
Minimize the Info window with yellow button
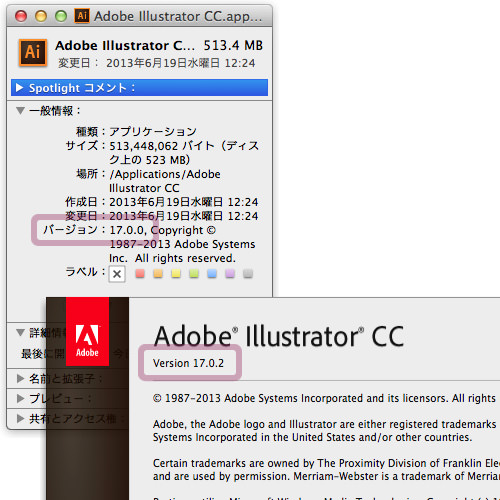click(41, 16)
